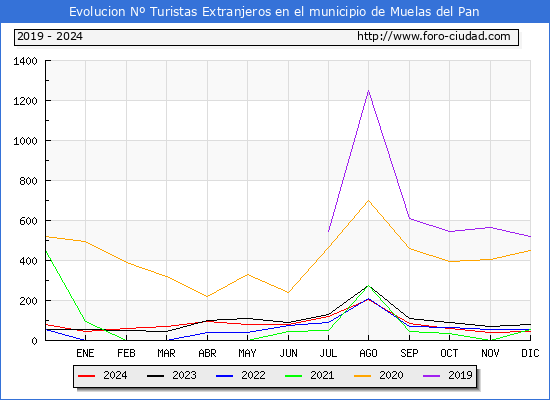Click the orange 2020 point at OCT

(449, 261)
